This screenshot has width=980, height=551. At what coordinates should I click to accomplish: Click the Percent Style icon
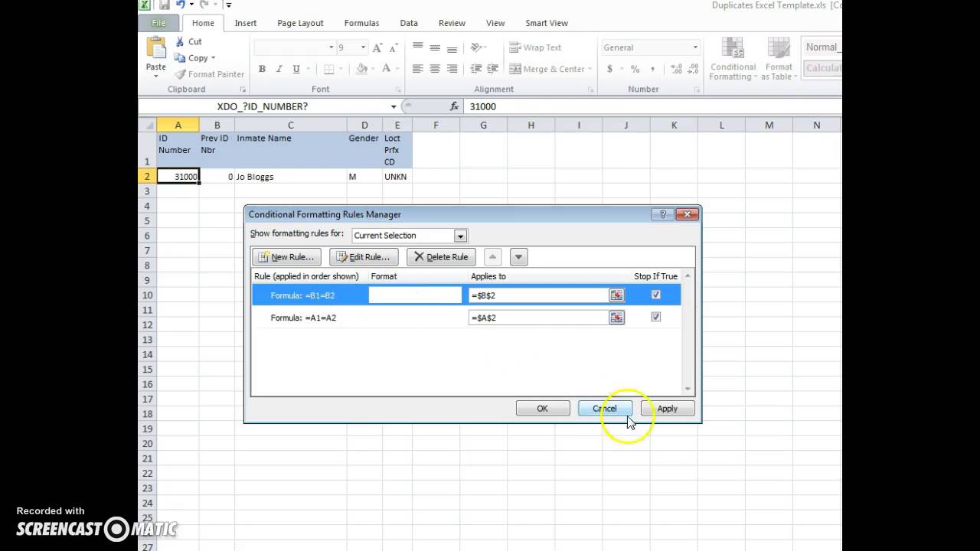[x=635, y=69]
